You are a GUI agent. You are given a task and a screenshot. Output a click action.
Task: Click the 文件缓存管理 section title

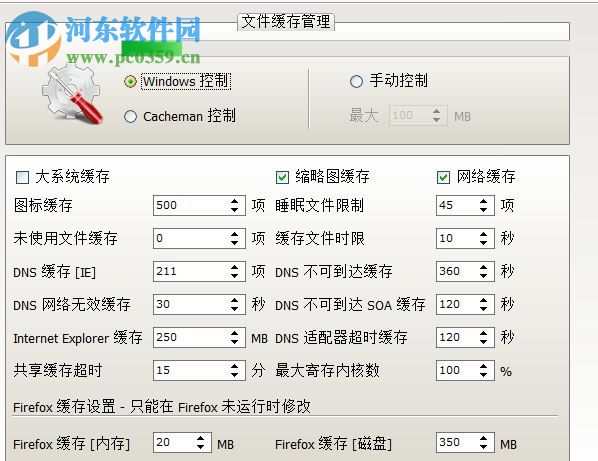(x=286, y=21)
